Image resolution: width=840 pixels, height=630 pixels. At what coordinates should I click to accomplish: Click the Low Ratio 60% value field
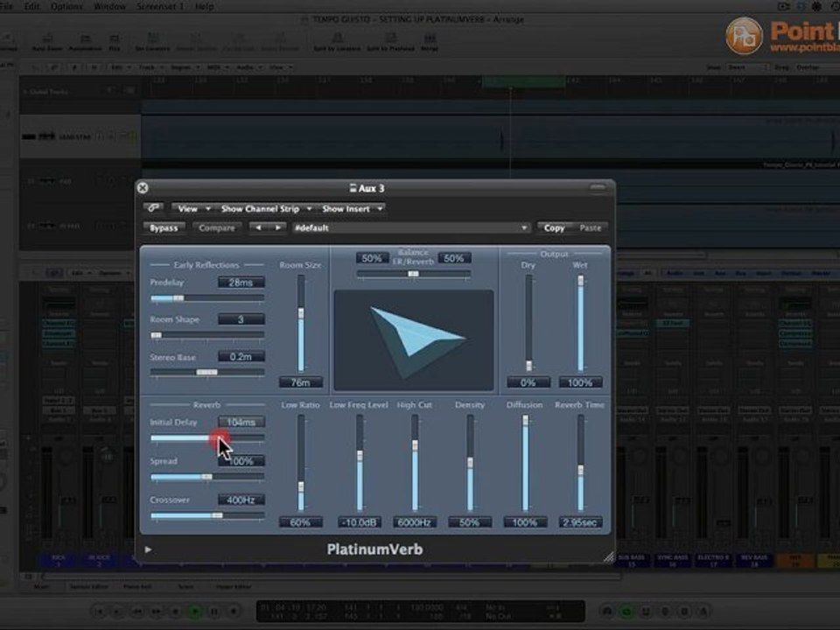300,522
